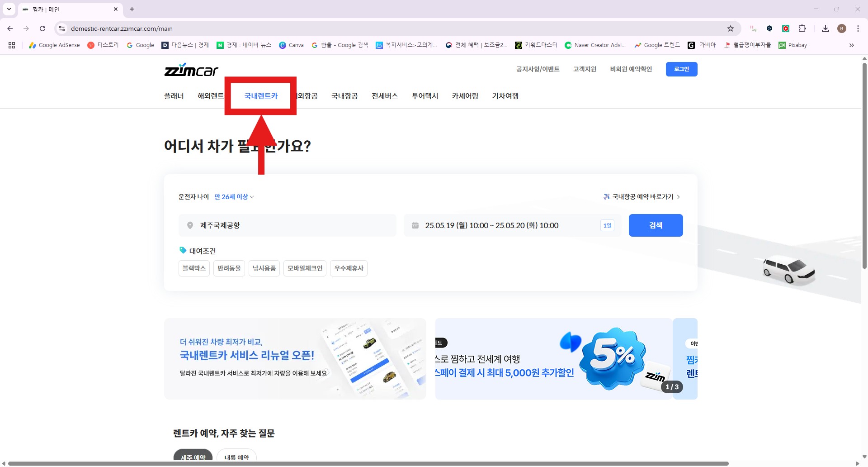Click the tag icon next to 대여조건
The width and height of the screenshot is (868, 467).
click(183, 250)
